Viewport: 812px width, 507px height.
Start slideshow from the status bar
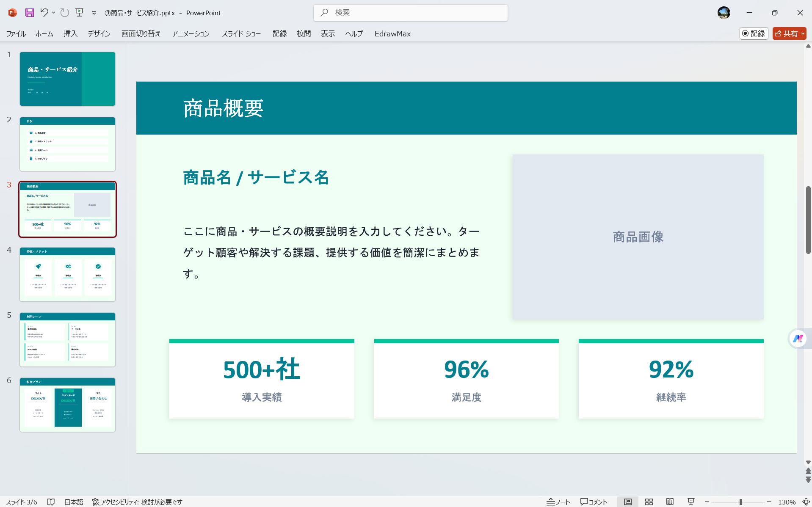click(x=690, y=502)
